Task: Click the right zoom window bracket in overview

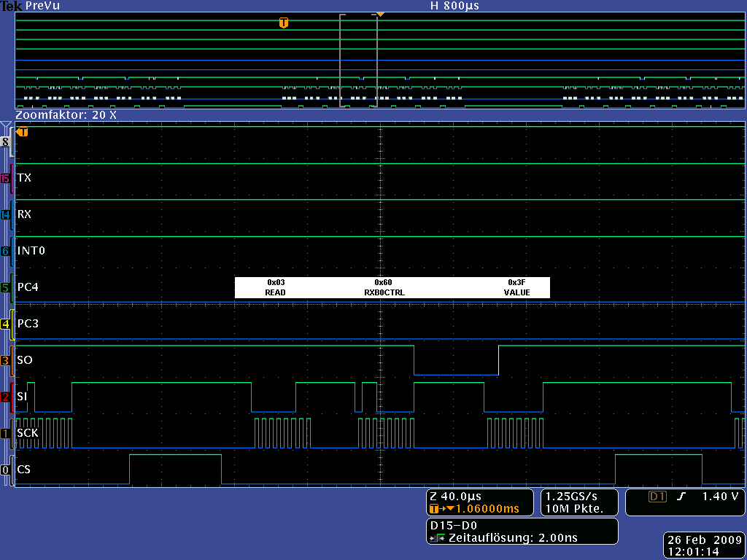Action: [376, 61]
